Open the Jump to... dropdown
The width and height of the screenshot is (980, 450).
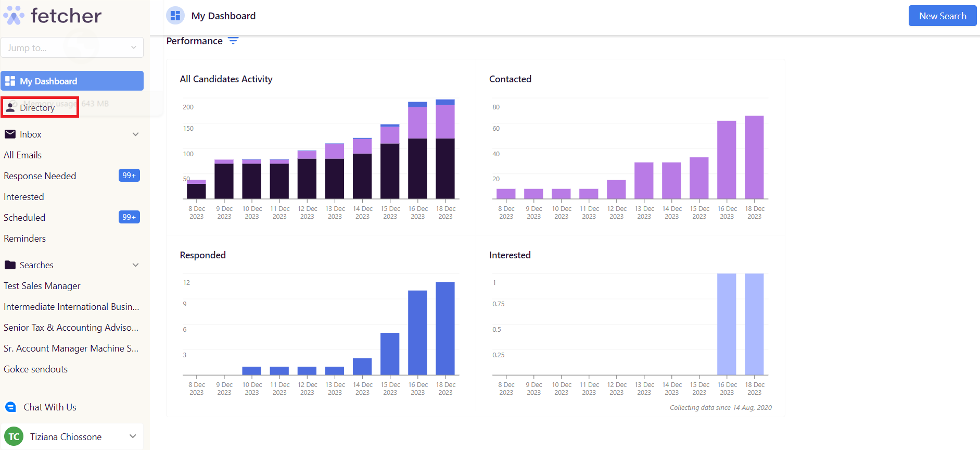(x=72, y=47)
